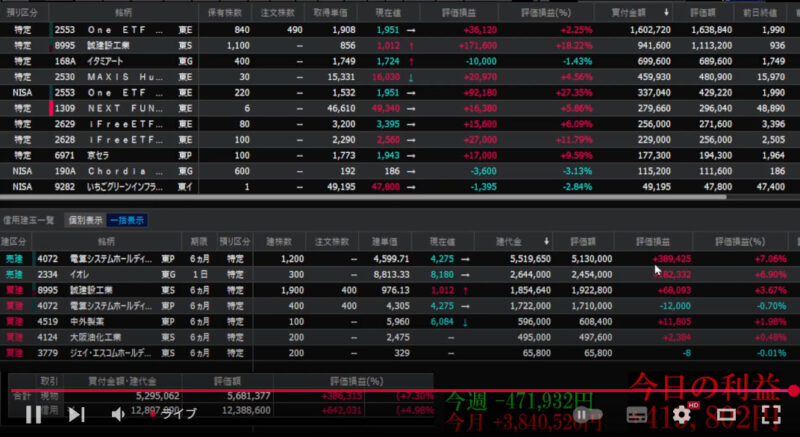The width and height of the screenshot is (800, 437).
Task: Select the 190A Chordia row
Action: coord(400,171)
